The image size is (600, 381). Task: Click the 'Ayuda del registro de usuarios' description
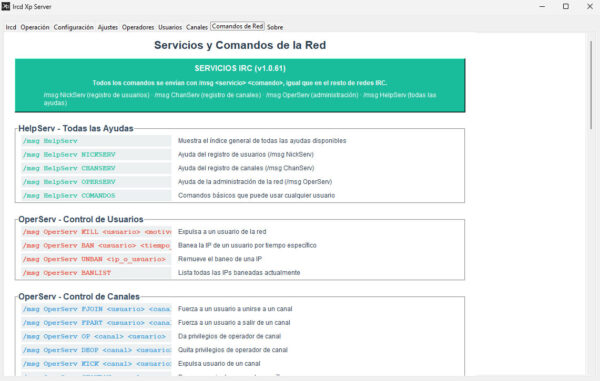(246, 155)
